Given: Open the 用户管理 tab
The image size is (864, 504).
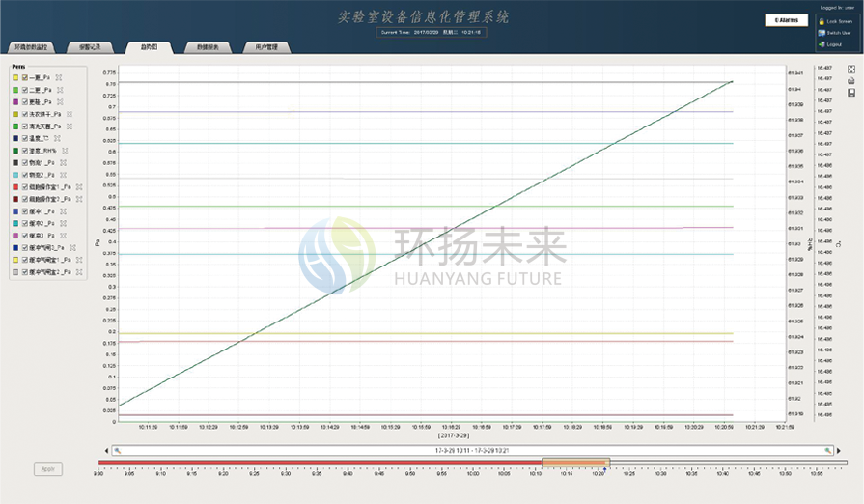Looking at the screenshot, I should point(266,47).
